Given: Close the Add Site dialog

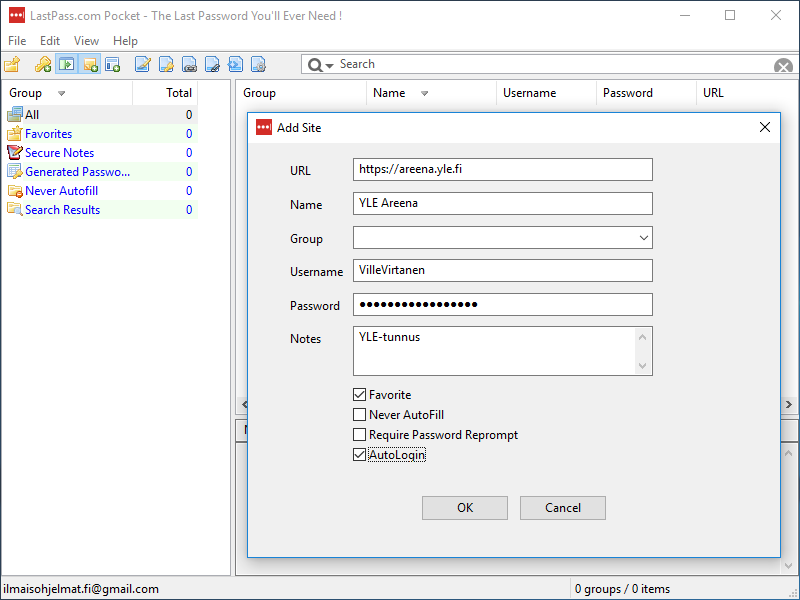Looking at the screenshot, I should pos(765,127).
